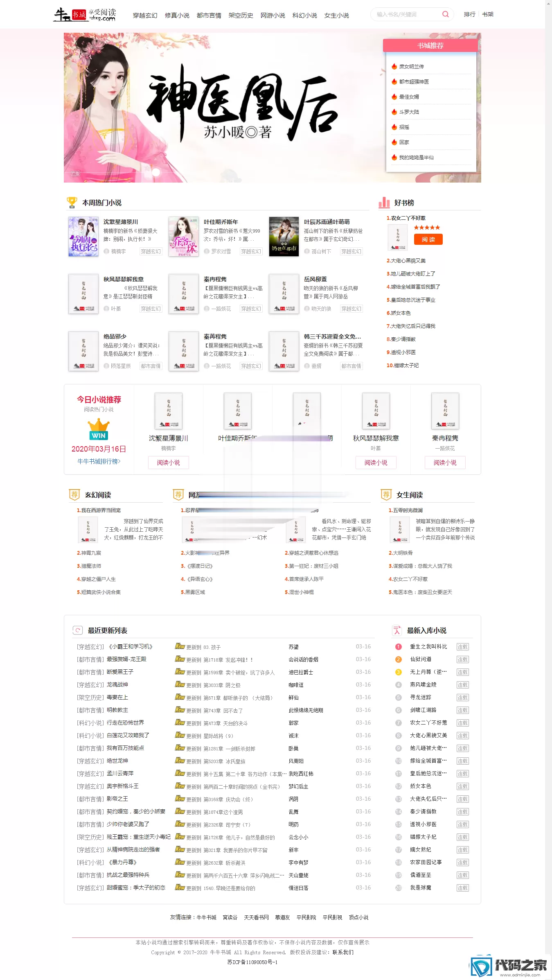Open the 都市言情 navigation menu
The image size is (552, 980).
coord(209,16)
